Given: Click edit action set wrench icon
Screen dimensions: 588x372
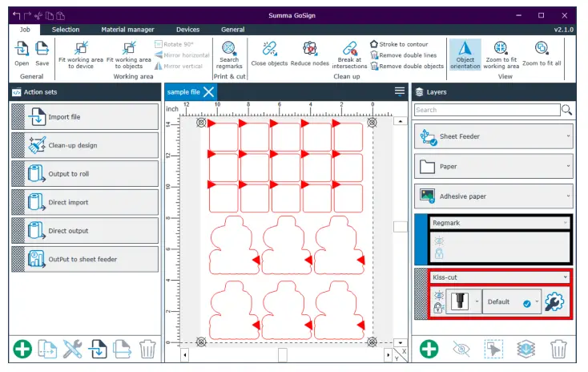Looking at the screenshot, I should tap(73, 349).
